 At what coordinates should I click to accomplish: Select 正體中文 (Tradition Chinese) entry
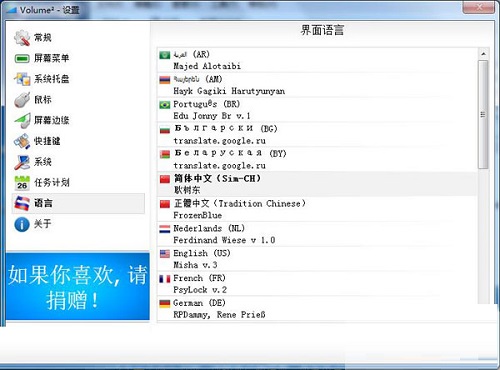(x=317, y=209)
